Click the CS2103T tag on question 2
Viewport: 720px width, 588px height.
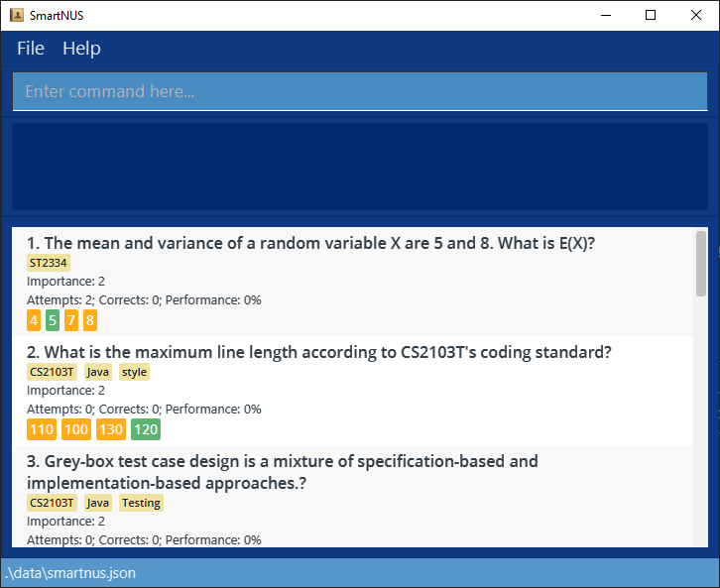pyautogui.click(x=52, y=372)
